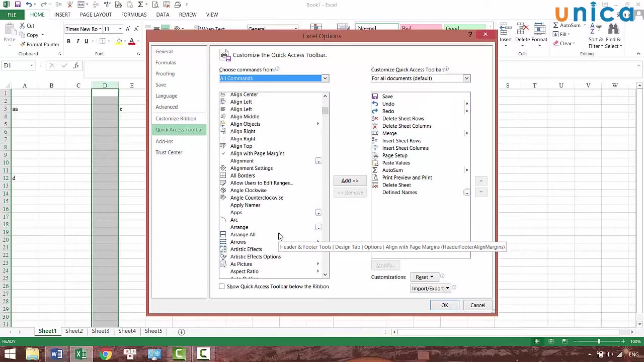
Task: Open the font name dropdown
Action: pos(100,29)
